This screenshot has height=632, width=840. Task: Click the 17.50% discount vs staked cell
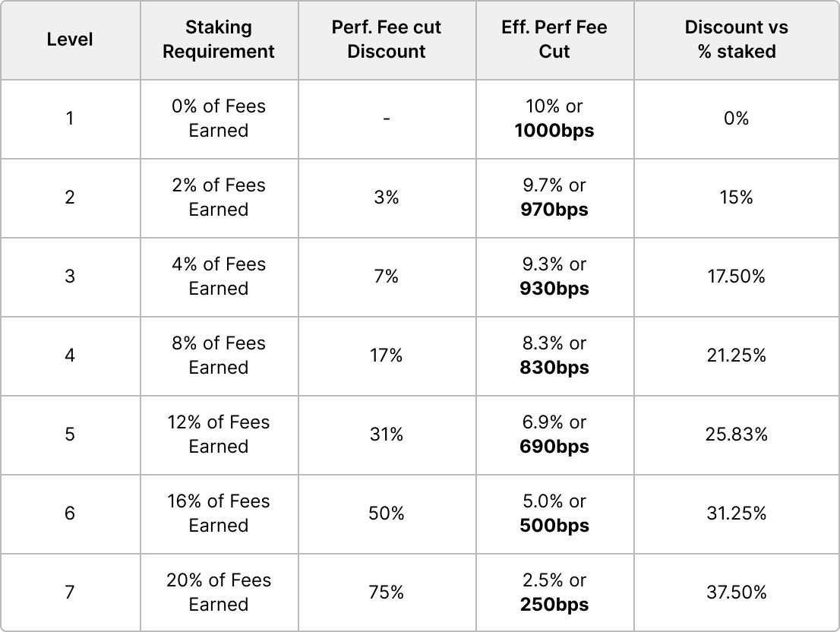736,276
